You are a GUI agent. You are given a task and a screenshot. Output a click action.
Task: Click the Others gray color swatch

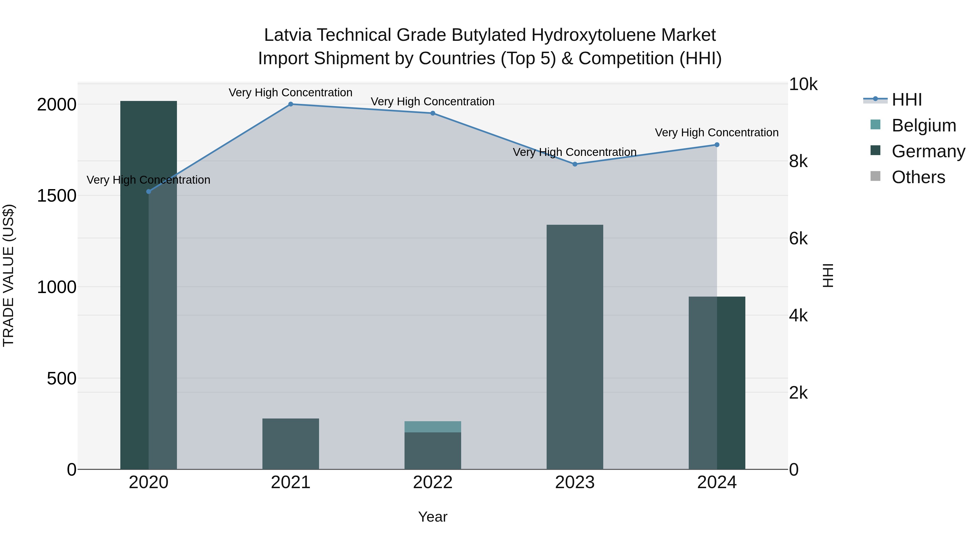(x=875, y=176)
